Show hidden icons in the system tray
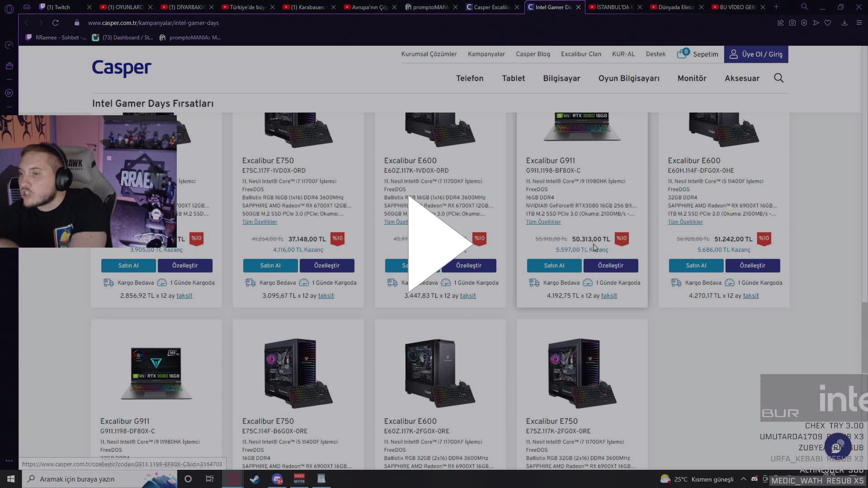The height and width of the screenshot is (488, 868). tap(744, 479)
